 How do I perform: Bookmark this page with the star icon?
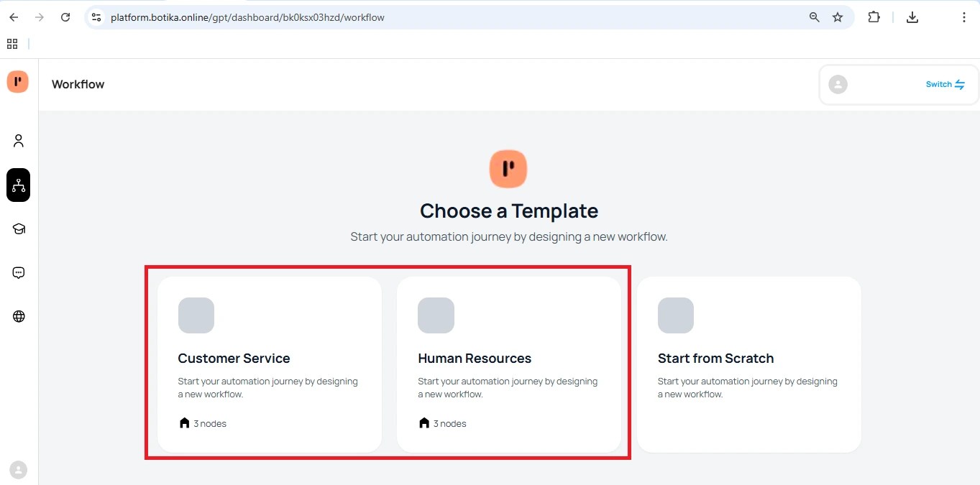coord(838,17)
